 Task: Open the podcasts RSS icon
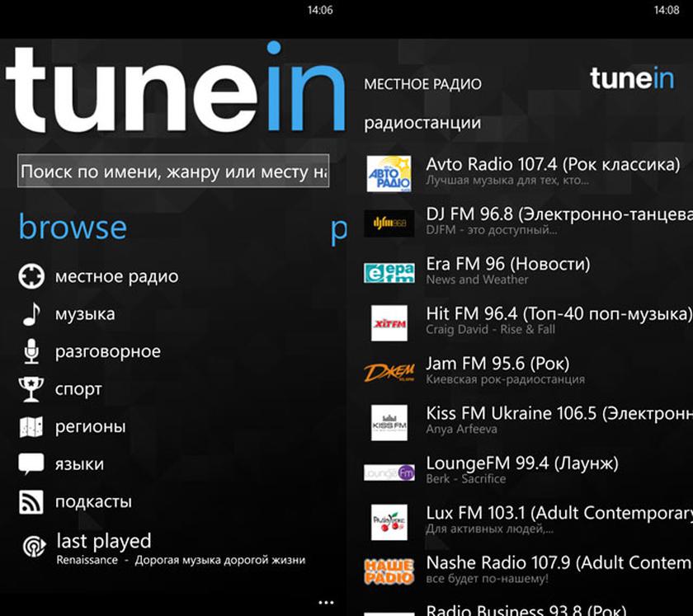(31, 501)
